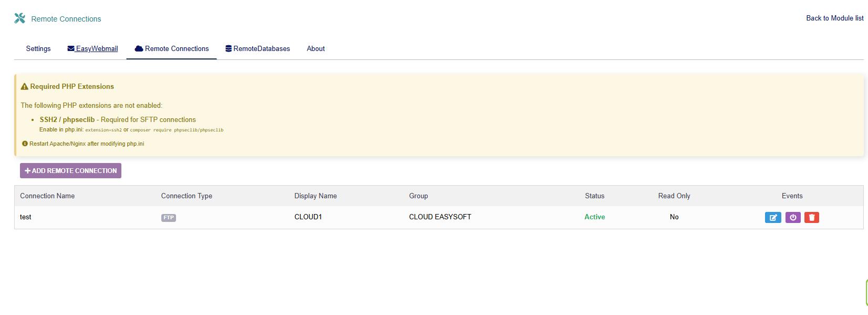Click the SSH2 / phpseclib list item
This screenshot has height=315, width=868.
[118, 119]
